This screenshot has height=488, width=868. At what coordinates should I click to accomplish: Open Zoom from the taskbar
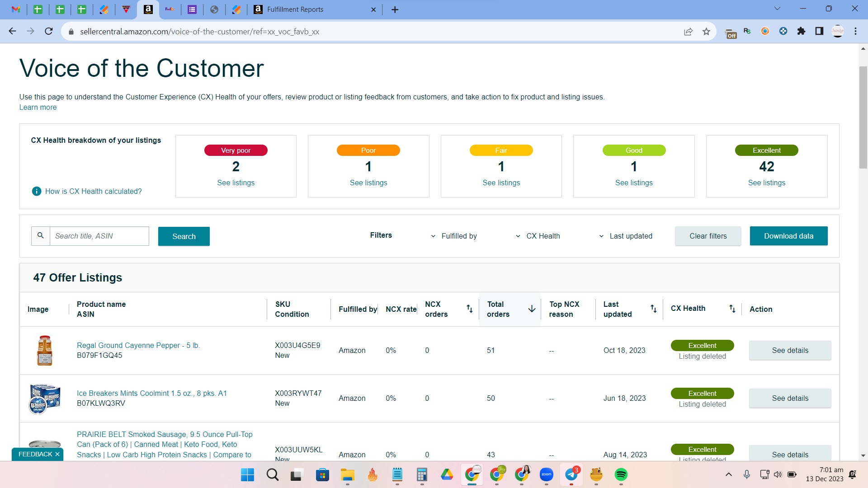[x=547, y=474]
